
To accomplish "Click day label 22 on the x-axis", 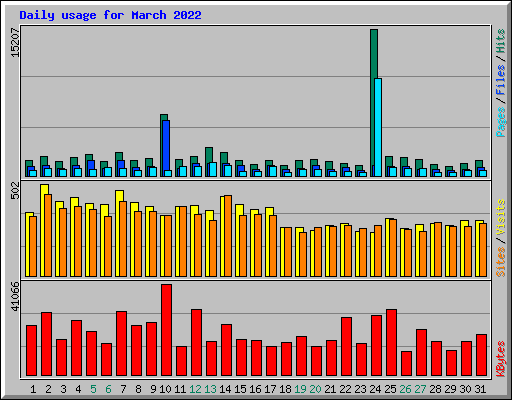I will click(345, 389).
